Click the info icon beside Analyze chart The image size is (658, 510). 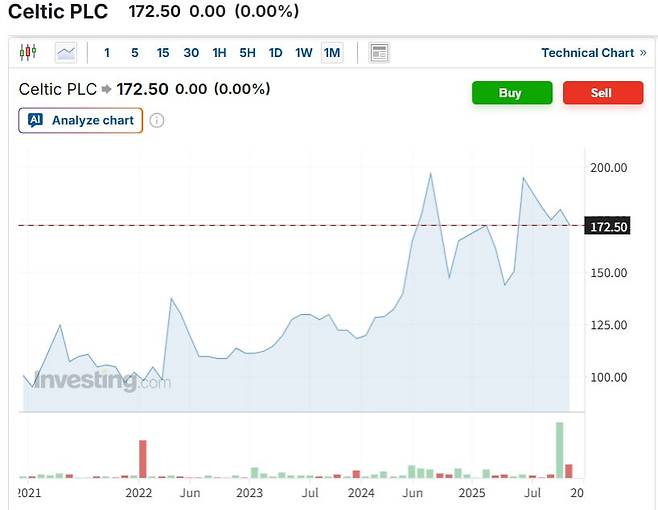(x=157, y=121)
